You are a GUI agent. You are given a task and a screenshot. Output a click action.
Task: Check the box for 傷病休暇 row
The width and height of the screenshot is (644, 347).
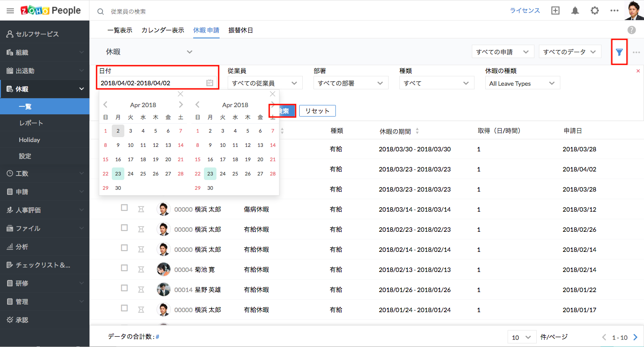[124, 208]
